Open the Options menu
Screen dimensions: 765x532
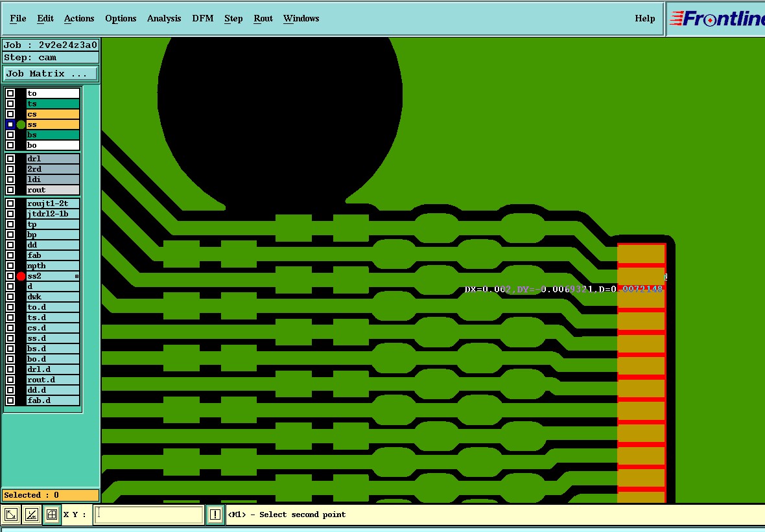(x=121, y=19)
